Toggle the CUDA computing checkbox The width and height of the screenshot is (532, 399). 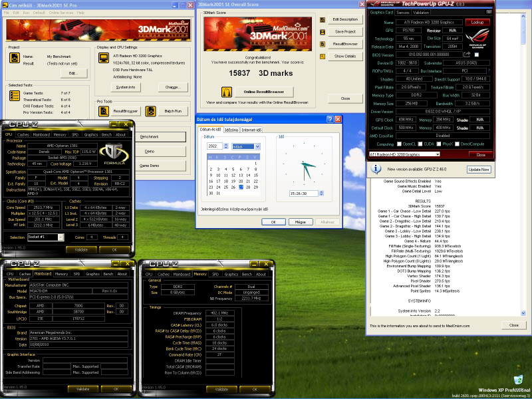click(420, 144)
